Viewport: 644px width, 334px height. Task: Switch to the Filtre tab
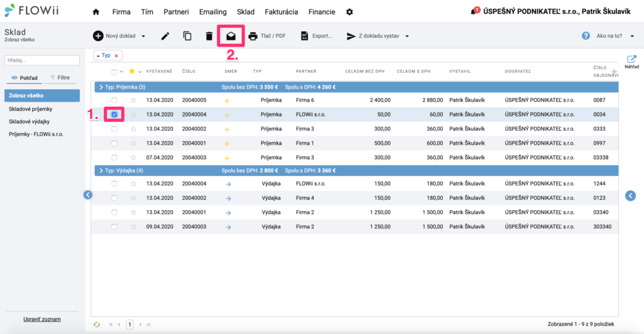pos(60,77)
